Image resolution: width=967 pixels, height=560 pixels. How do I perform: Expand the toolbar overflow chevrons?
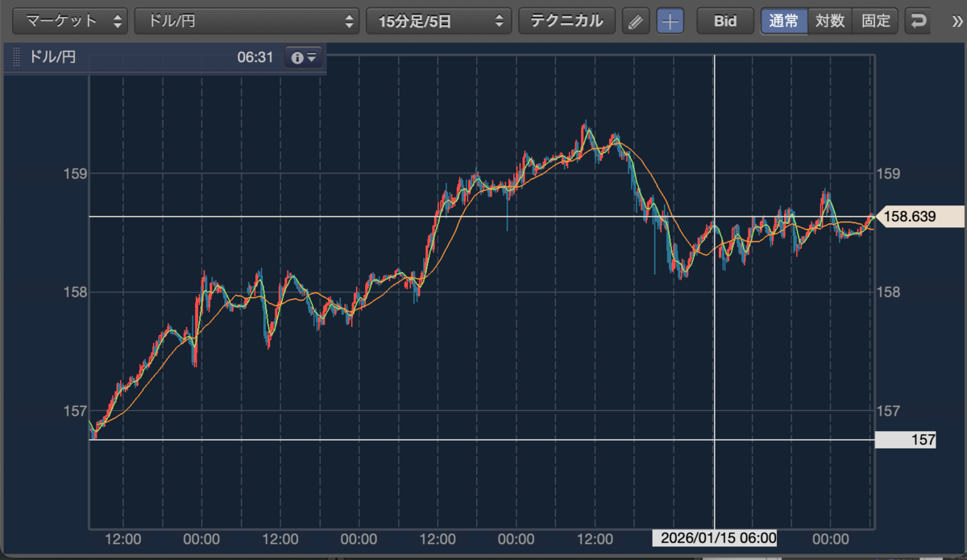(x=957, y=21)
